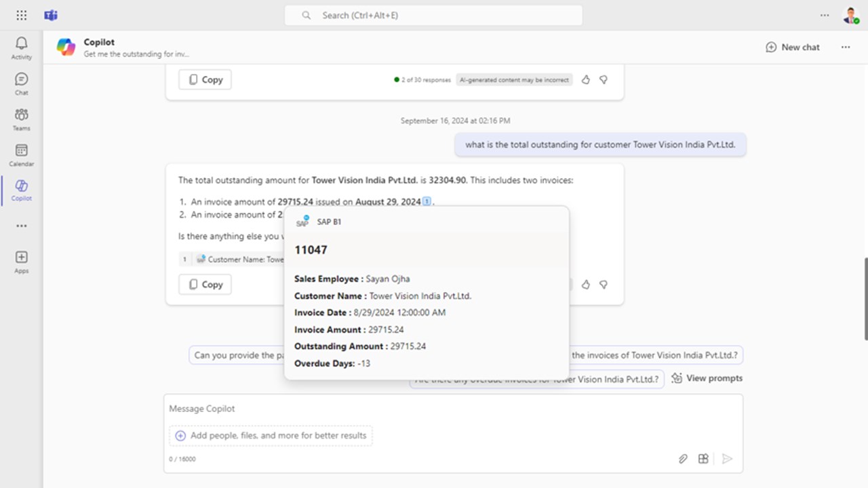Thumbs down the Tower Vision response
The width and height of the screenshot is (868, 488).
(x=603, y=285)
